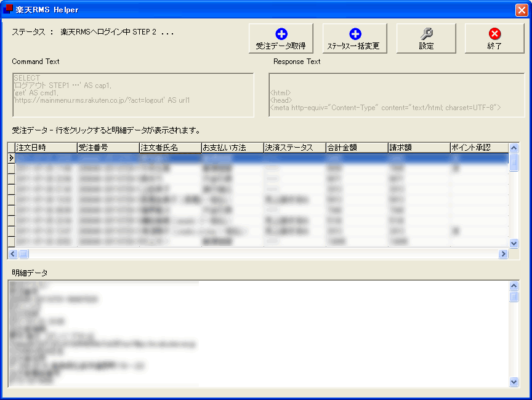Click the app icon in the title bar

(x=9, y=10)
